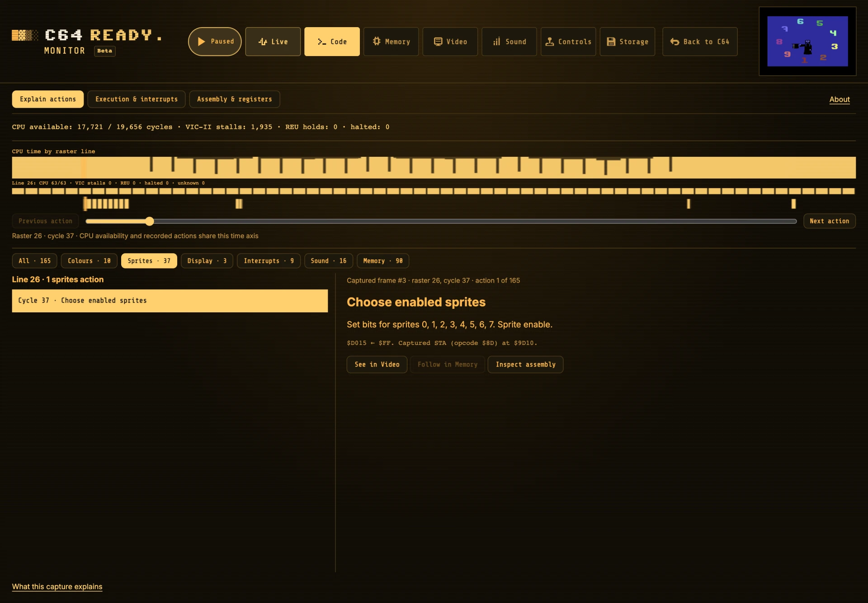This screenshot has width=868, height=603.
Task: Filter actions by Memory · 90
Action: (383, 261)
